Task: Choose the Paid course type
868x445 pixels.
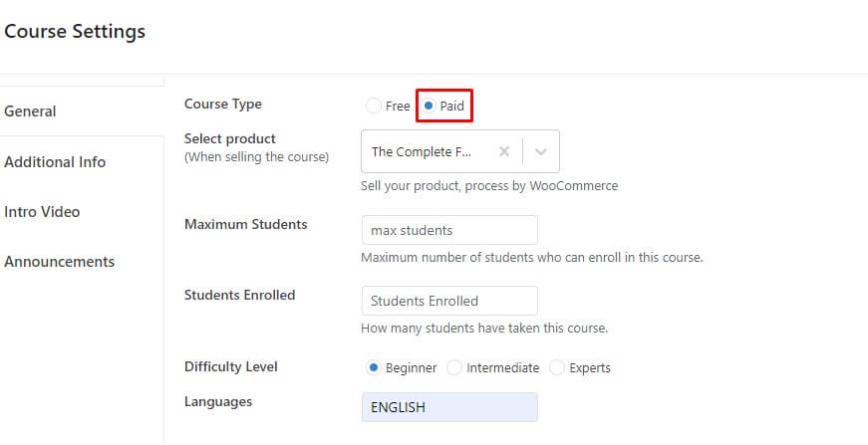Action: [x=429, y=106]
